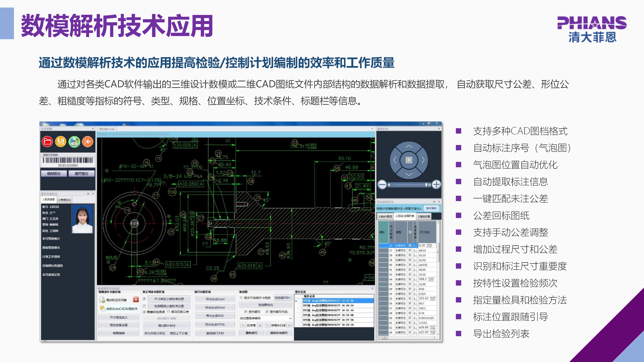Click the zoom slider handle
The height and width of the screenshot is (362, 644).
click(426, 185)
